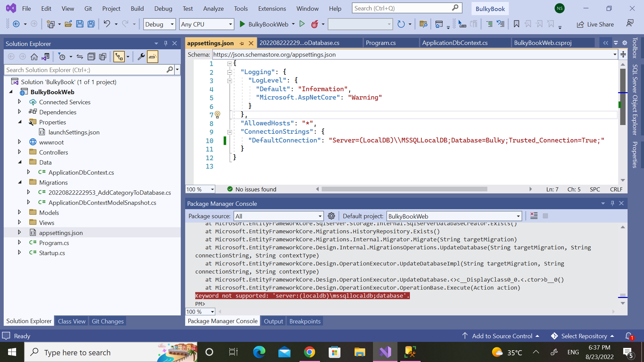Expand the Controllers folder

click(19, 152)
